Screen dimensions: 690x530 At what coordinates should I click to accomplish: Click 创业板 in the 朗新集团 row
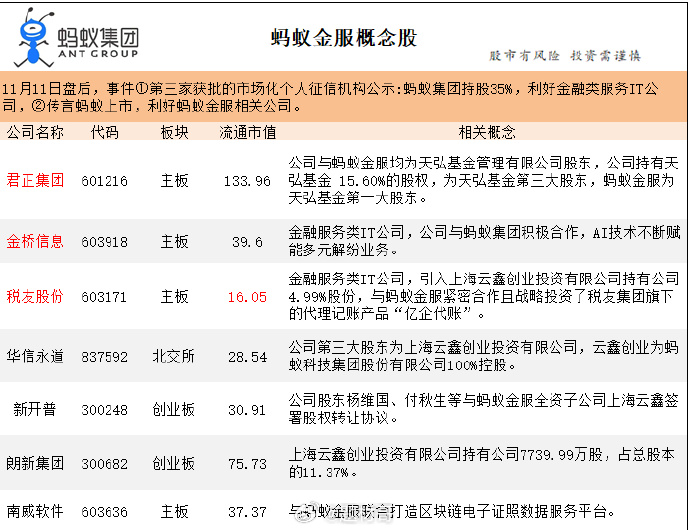point(174,463)
